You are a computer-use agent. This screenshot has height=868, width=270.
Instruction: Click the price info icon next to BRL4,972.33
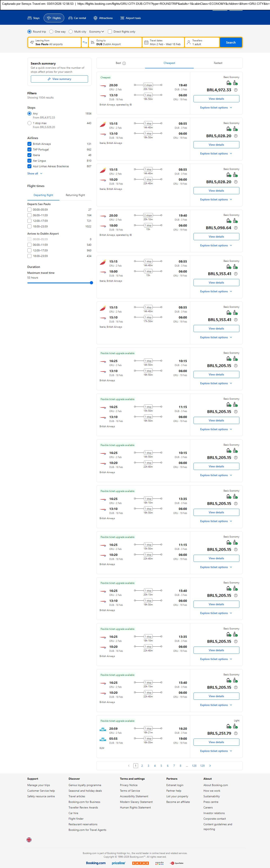pos(236,90)
